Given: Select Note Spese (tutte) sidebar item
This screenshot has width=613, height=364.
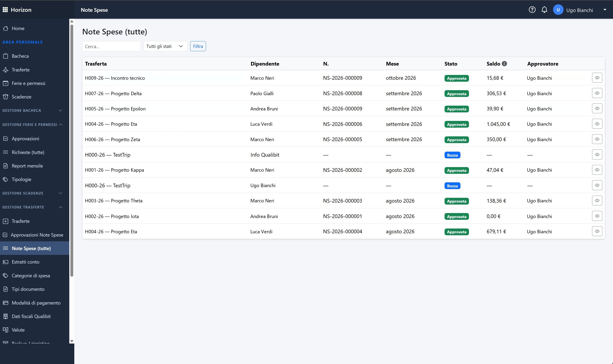Looking at the screenshot, I should coord(35,249).
